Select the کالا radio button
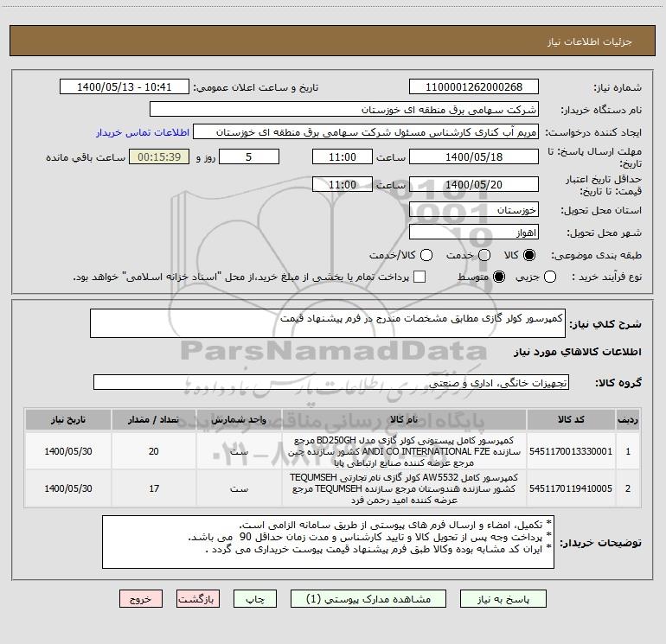The image size is (666, 644). [529, 255]
